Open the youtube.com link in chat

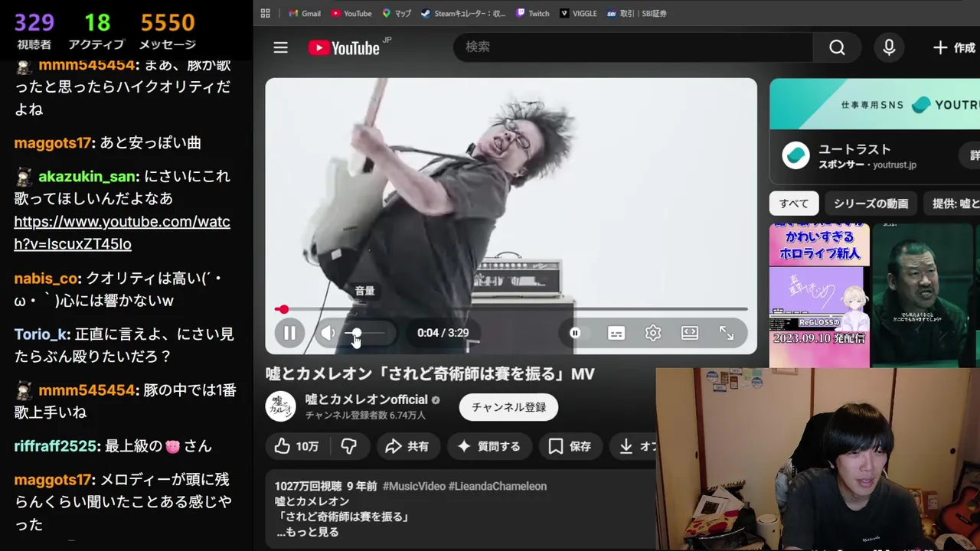coord(122,233)
